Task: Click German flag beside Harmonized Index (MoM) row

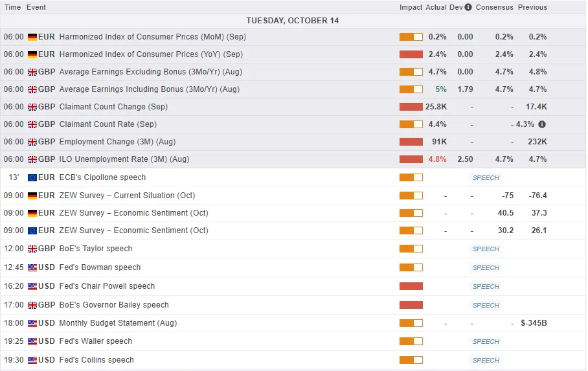Action: (x=32, y=37)
